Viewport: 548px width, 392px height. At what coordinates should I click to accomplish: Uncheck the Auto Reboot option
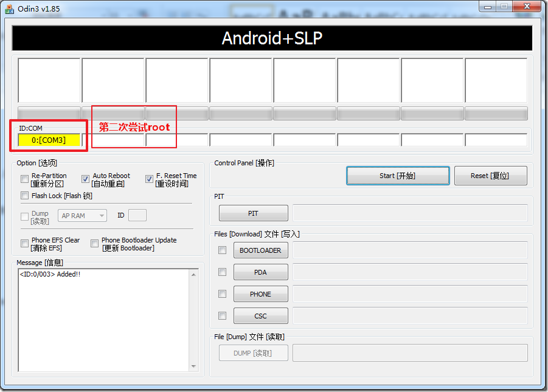85,179
